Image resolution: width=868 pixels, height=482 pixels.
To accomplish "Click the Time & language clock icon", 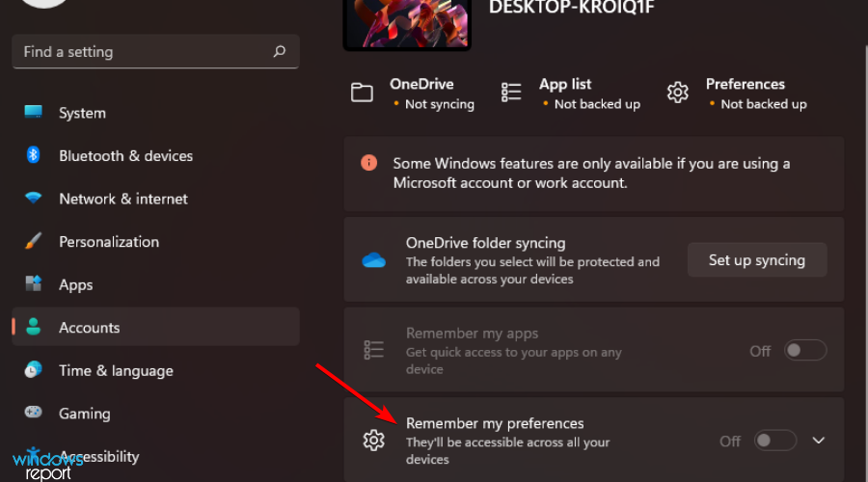I will pyautogui.click(x=34, y=370).
